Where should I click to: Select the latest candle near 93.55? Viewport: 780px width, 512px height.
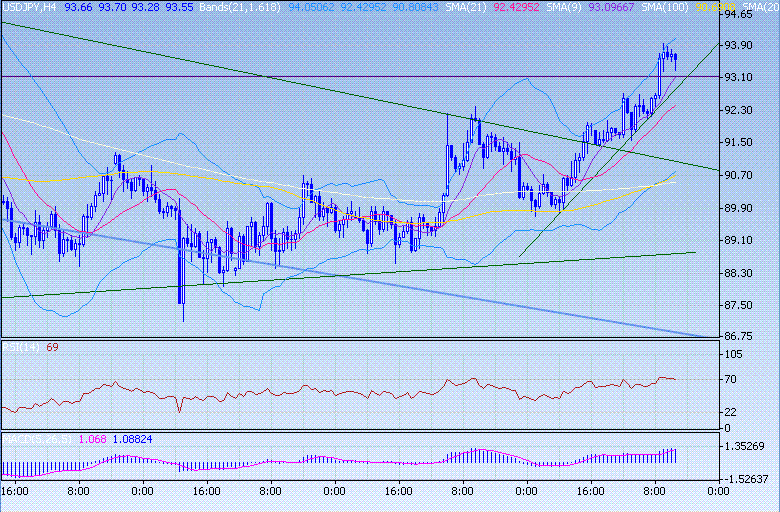click(x=676, y=62)
